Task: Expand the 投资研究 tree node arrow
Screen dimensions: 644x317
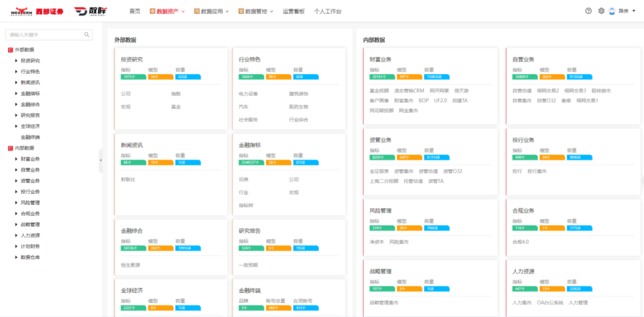Action: (16, 61)
